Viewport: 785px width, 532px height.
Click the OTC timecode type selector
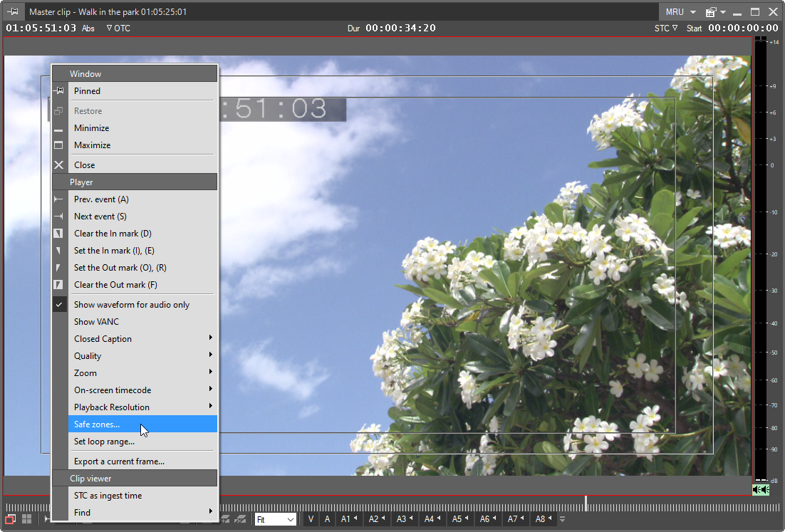pyautogui.click(x=118, y=28)
